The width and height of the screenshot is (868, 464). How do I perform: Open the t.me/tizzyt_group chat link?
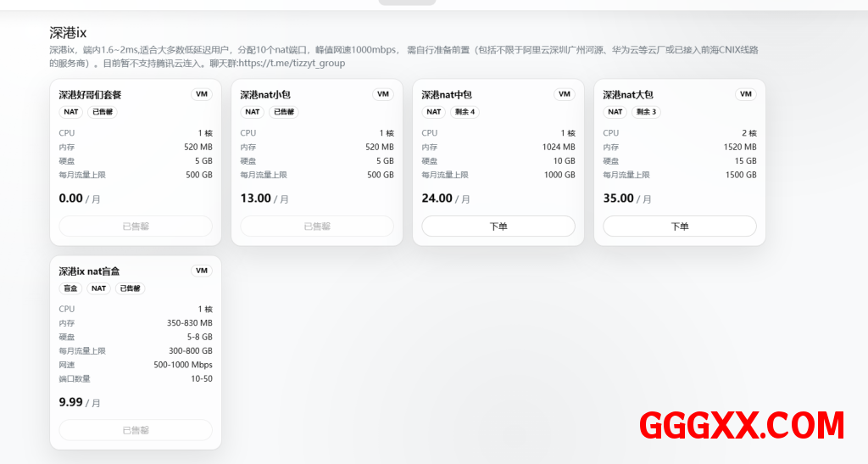click(292, 64)
